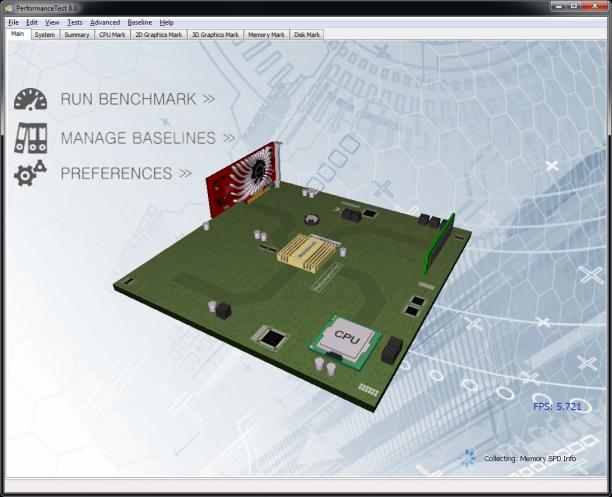Switch to the Main tab
This screenshot has height=497, width=612.
18,34
